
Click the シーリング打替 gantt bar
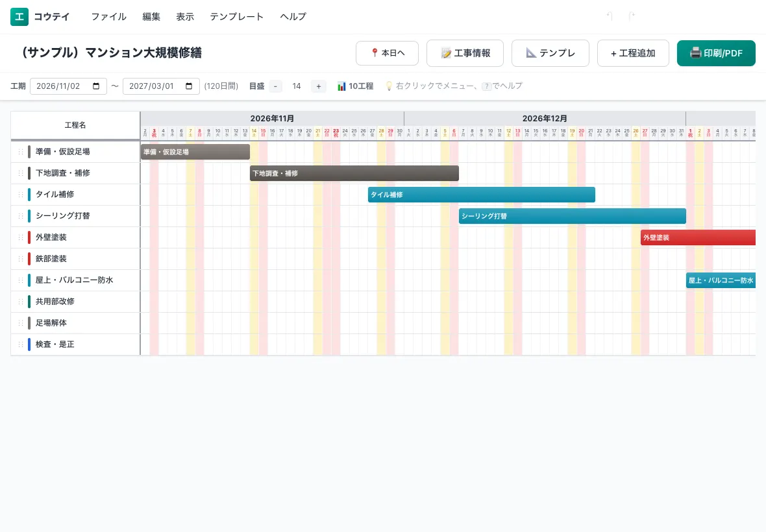[573, 216]
